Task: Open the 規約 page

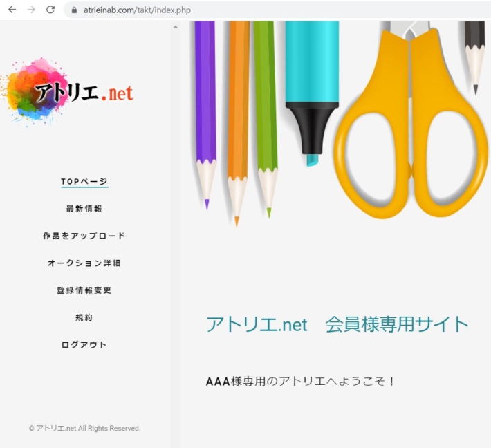Action: [x=84, y=317]
